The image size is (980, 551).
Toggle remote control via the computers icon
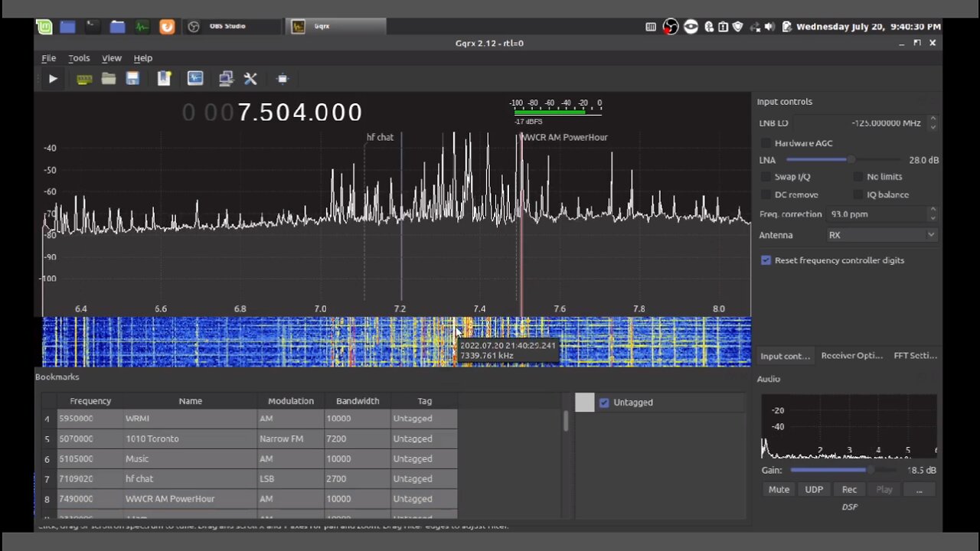coord(226,78)
